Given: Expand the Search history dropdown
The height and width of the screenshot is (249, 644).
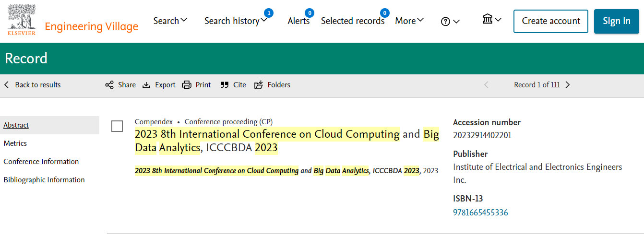Looking at the screenshot, I should click(236, 21).
